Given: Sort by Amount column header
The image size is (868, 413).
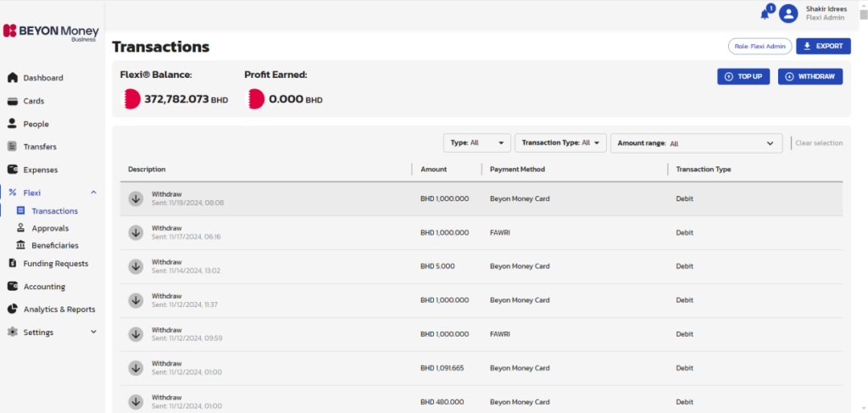Looking at the screenshot, I should [433, 170].
